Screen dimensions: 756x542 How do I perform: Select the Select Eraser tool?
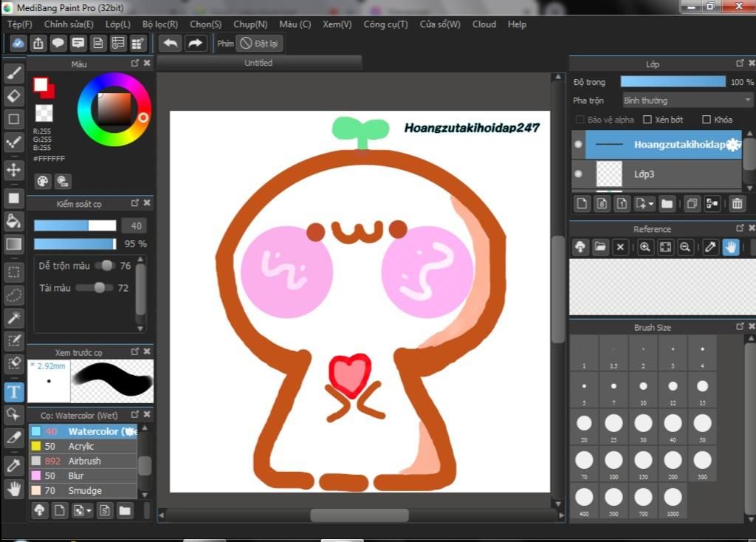14,363
